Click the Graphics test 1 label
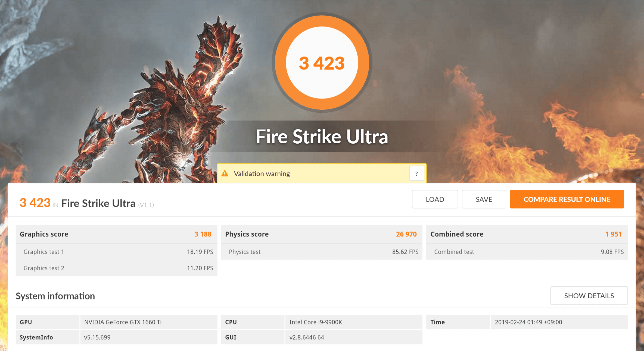Screen dimensions: 644x351 pyautogui.click(x=44, y=252)
